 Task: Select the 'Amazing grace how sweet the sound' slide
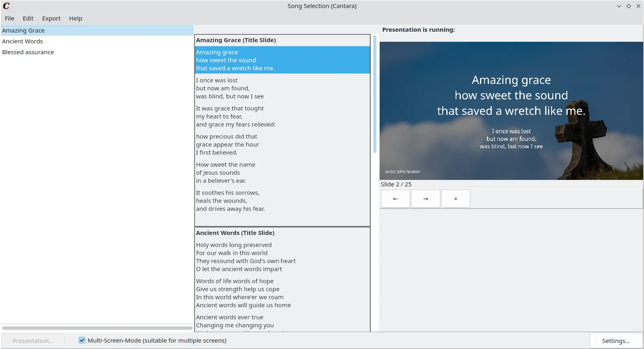coord(282,60)
